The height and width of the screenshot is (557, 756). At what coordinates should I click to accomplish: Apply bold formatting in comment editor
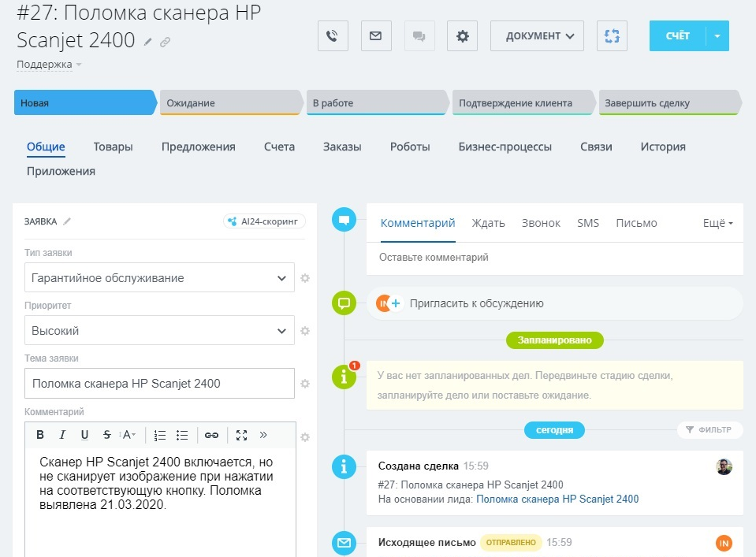coord(40,435)
